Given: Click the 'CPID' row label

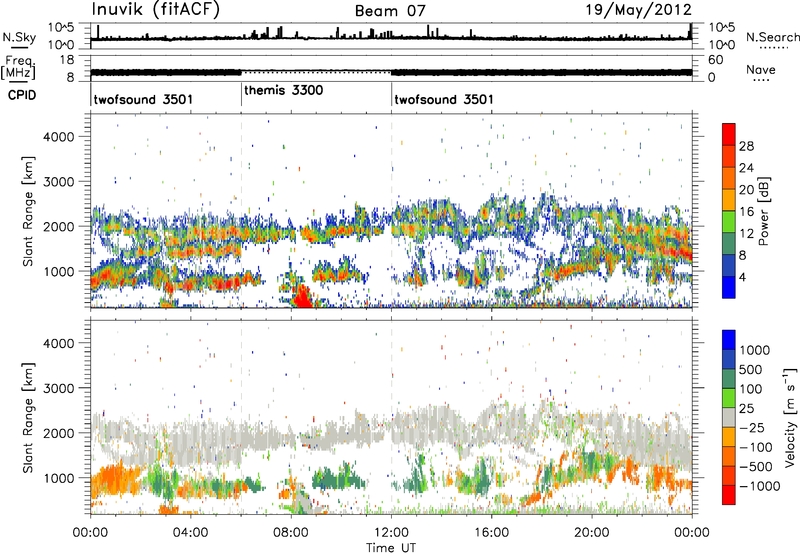Looking at the screenshot, I should (x=22, y=95).
